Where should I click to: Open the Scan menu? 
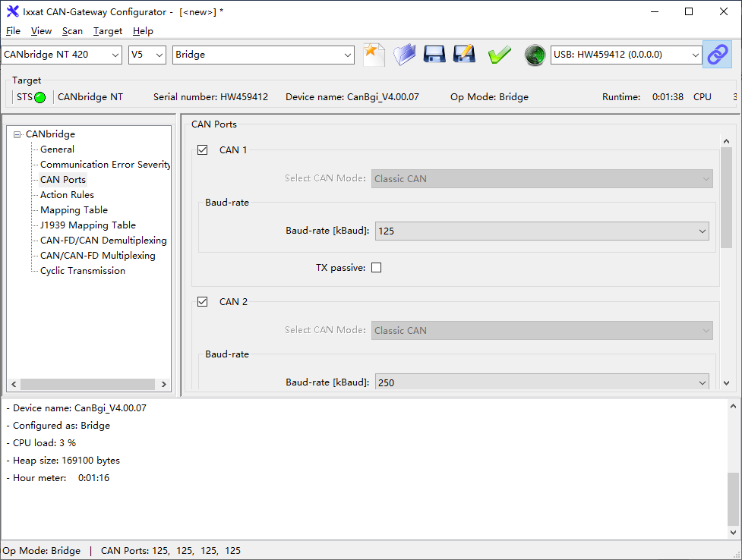pos(72,31)
